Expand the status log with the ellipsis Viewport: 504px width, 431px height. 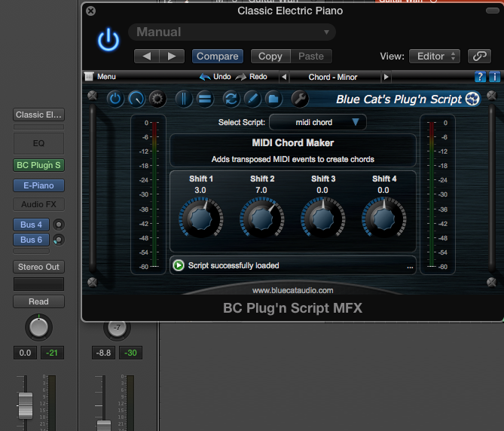click(x=410, y=267)
